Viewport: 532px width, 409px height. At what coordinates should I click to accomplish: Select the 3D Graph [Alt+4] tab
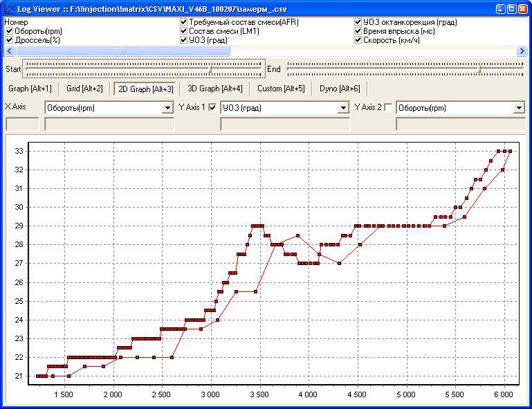215,89
